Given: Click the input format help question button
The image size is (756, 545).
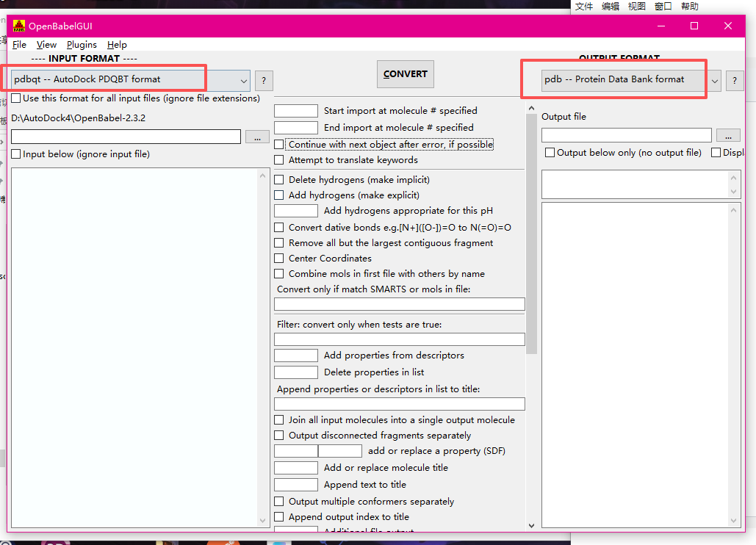Looking at the screenshot, I should click(x=264, y=81).
